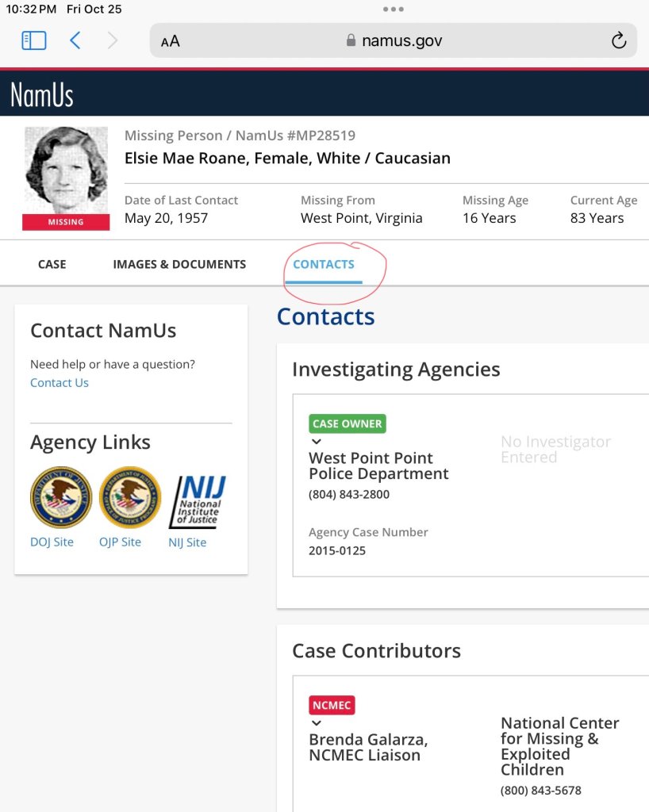Tap the forward navigation arrow
This screenshot has width=649, height=812.
[x=113, y=40]
